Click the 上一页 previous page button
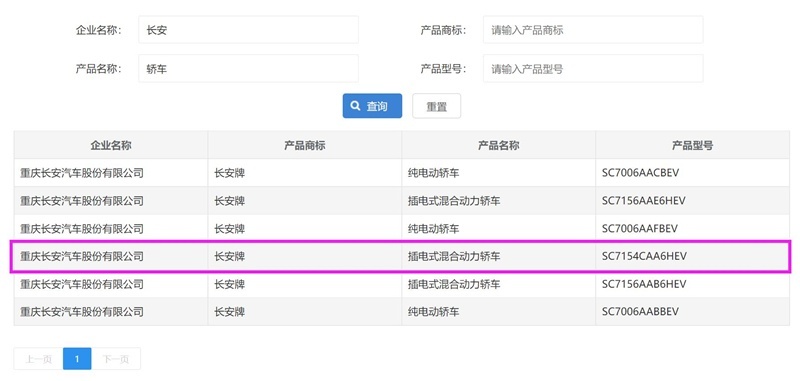The width and height of the screenshot is (800, 381). tap(39, 359)
